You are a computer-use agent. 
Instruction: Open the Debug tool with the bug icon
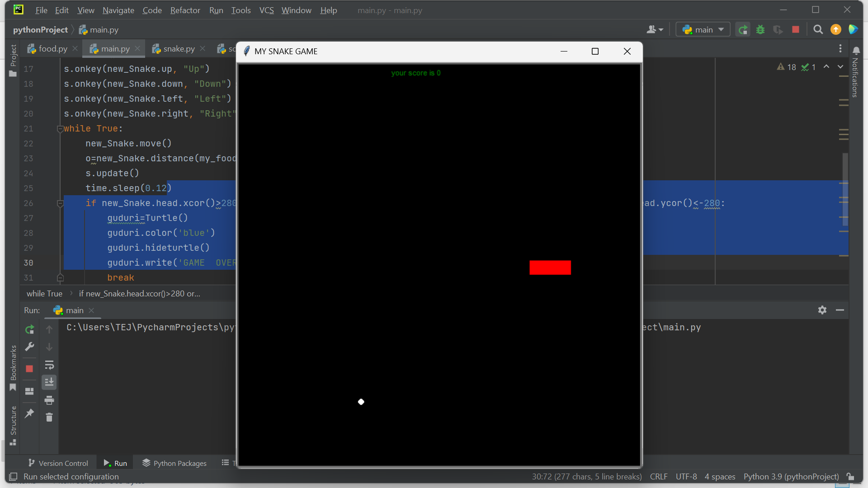tap(760, 29)
